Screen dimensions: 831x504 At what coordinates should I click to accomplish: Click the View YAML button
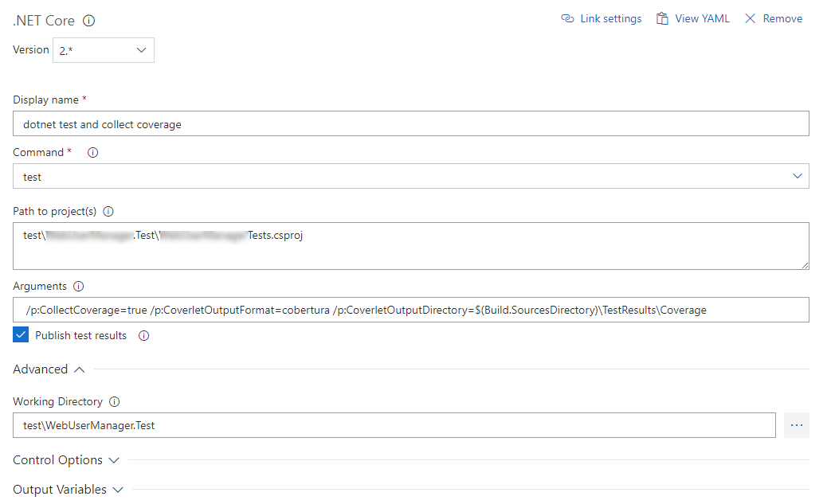701,18
